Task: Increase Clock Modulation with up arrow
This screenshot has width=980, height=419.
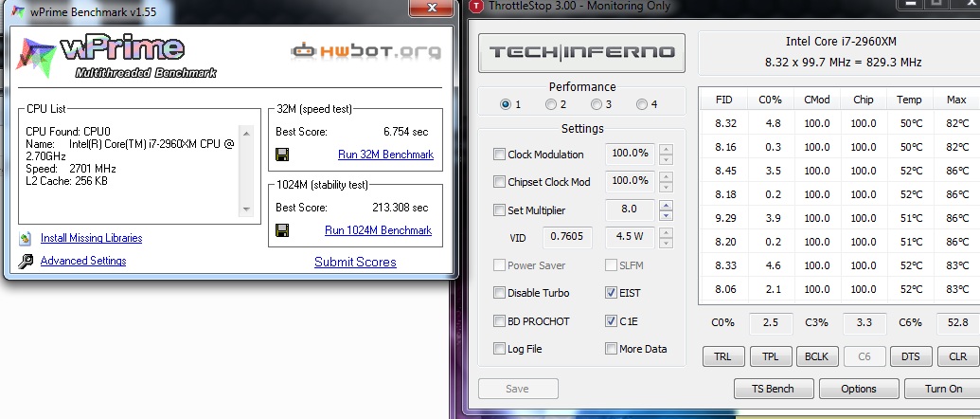Action: pyautogui.click(x=666, y=150)
